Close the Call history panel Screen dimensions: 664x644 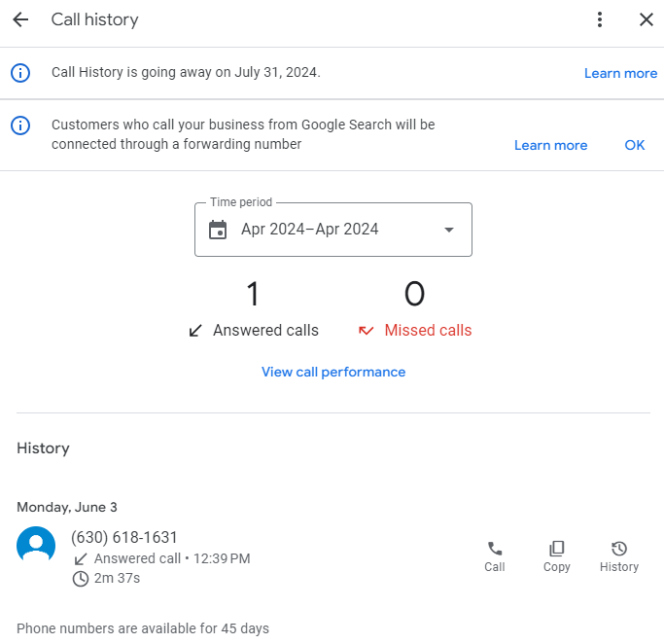pos(647,19)
